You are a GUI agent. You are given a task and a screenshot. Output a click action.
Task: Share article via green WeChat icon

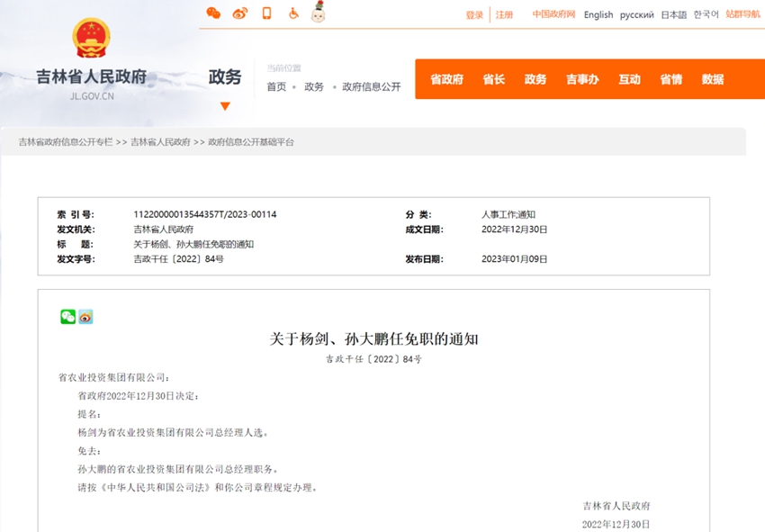[67, 317]
